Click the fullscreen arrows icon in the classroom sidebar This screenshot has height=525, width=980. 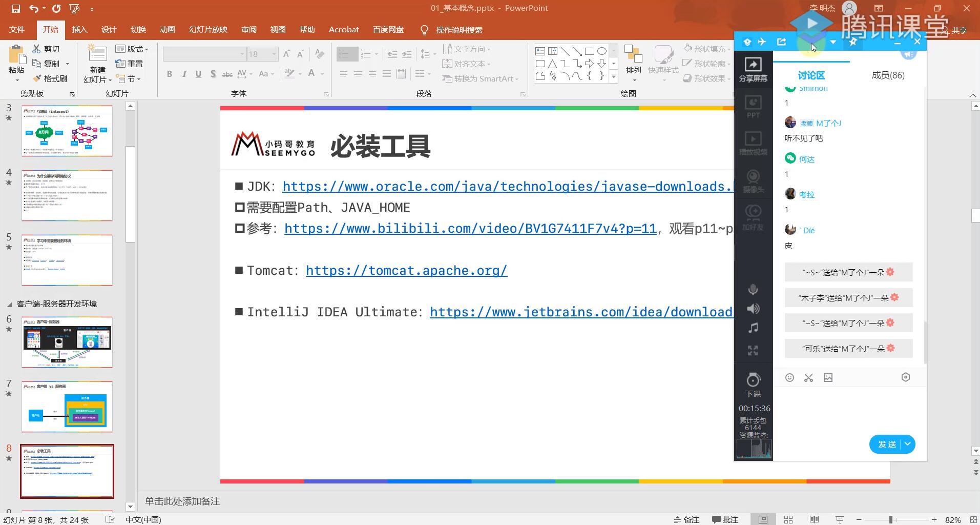click(753, 351)
